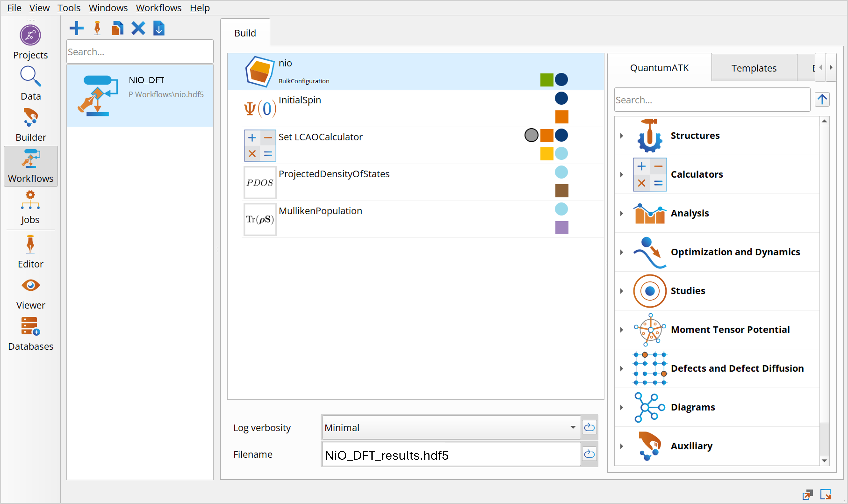Screen dimensions: 848x504
Task: Click the blue plus new workflow icon
Action: pyautogui.click(x=76, y=28)
